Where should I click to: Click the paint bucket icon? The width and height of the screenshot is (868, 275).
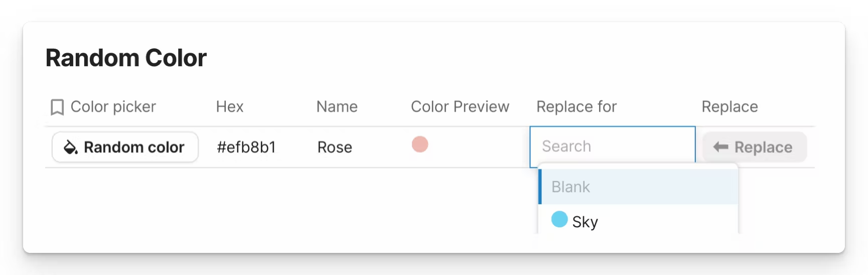70,147
